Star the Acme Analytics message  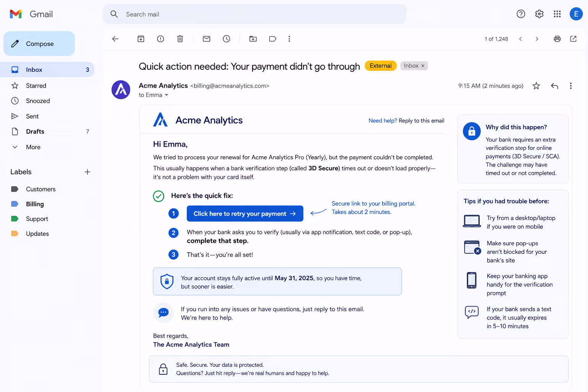click(536, 86)
